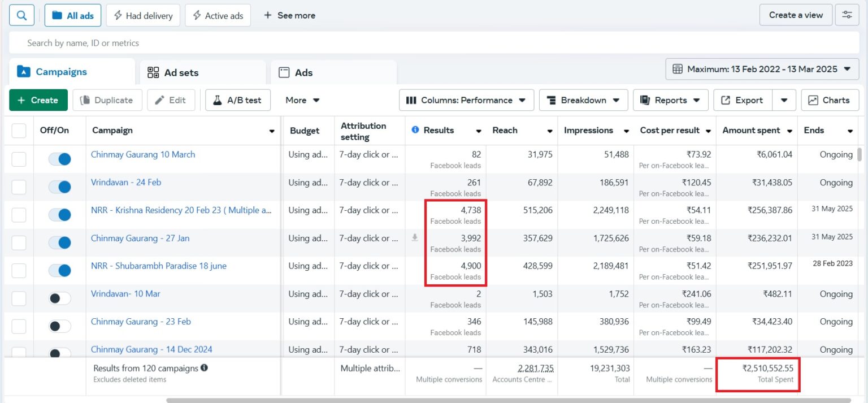Click the info icon beside Results header

pyautogui.click(x=415, y=130)
